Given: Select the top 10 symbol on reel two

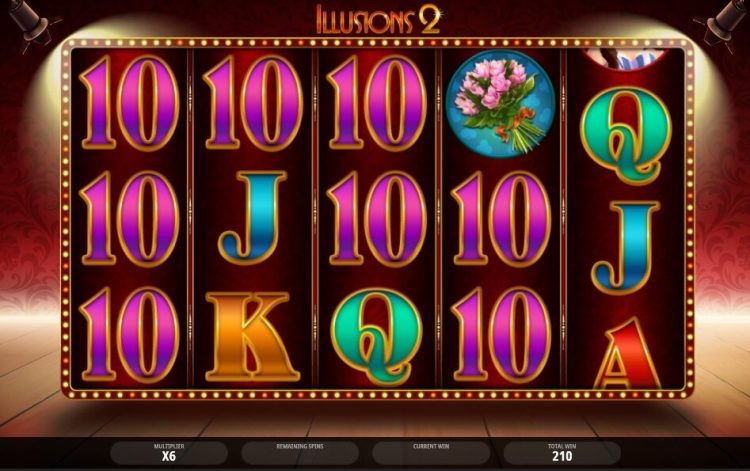Looking at the screenshot, I should coord(253,103).
